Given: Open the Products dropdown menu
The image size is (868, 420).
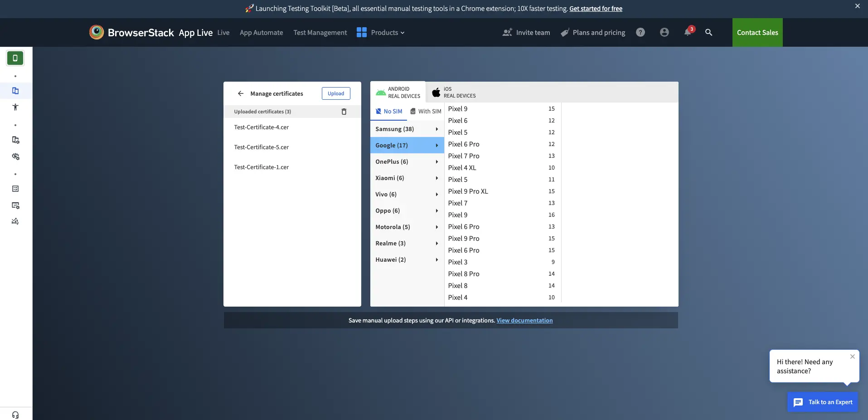Looking at the screenshot, I should click(381, 33).
